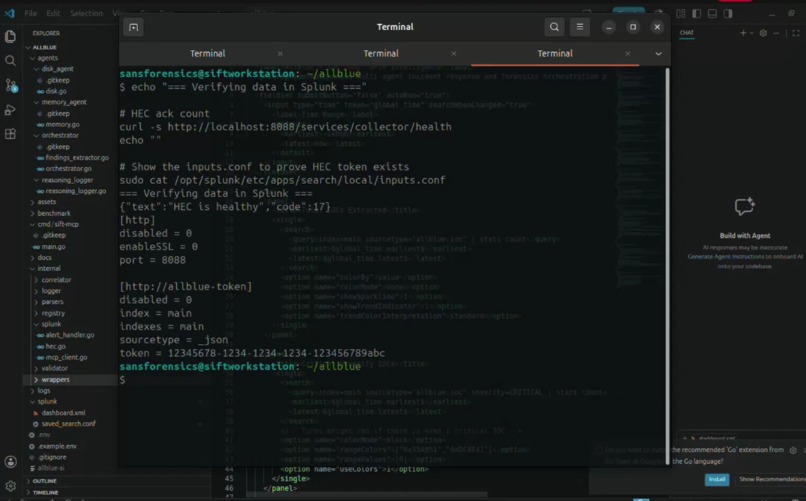This screenshot has width=806, height=501.
Task: Toggle the secondary sidebar layout icon
Action: tap(728, 14)
